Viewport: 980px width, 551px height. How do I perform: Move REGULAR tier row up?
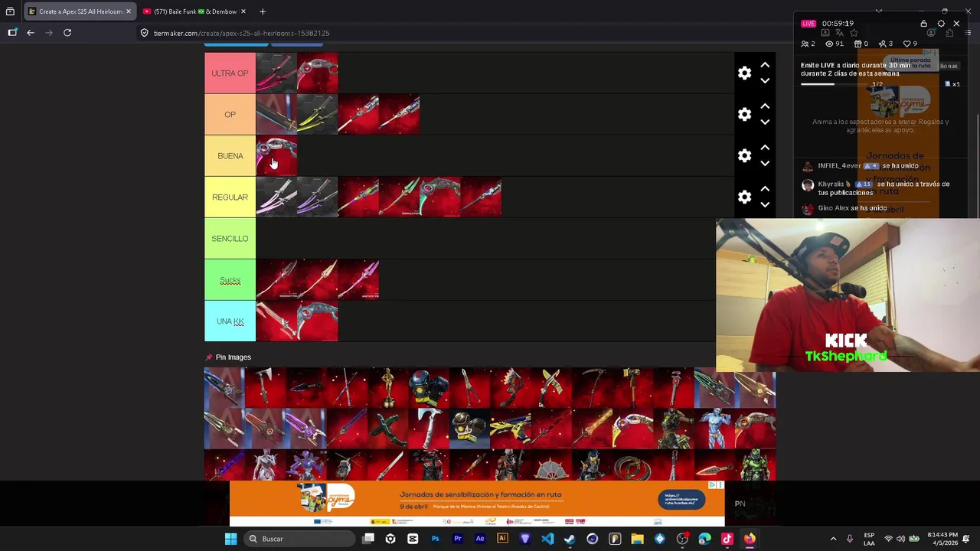pos(765,189)
